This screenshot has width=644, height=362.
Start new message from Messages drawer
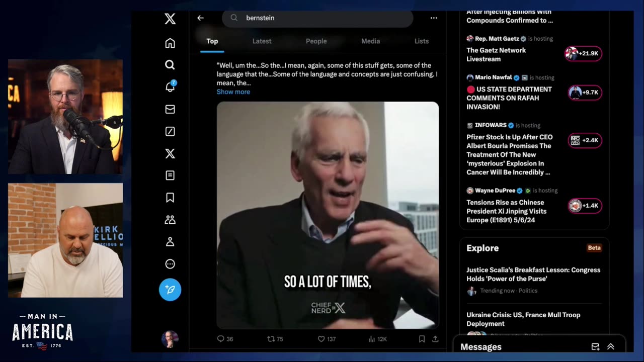595,347
